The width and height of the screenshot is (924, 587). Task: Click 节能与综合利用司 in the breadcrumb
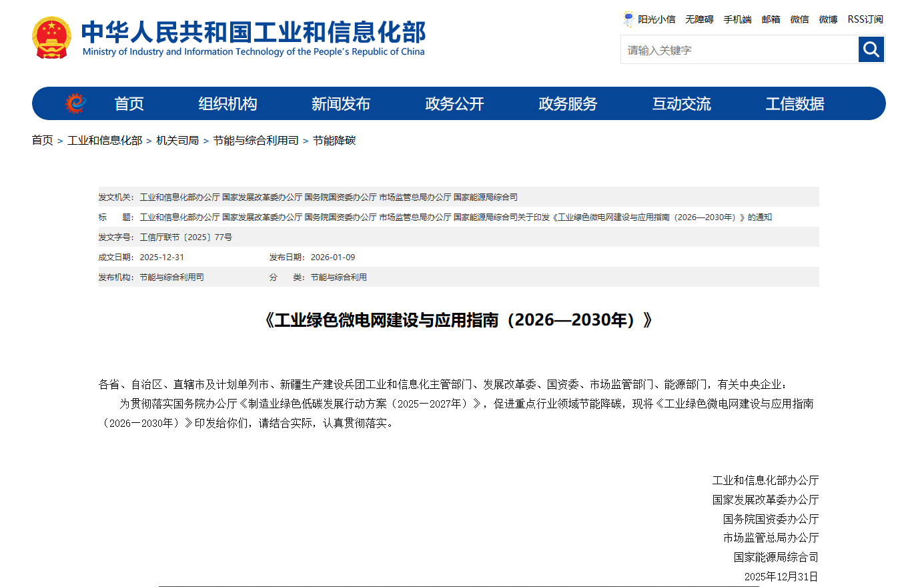pyautogui.click(x=256, y=140)
